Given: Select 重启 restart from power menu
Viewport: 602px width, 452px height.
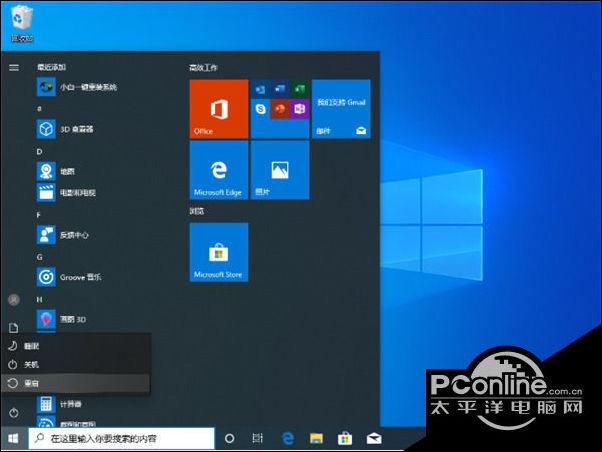Looking at the screenshot, I should coord(76,383).
